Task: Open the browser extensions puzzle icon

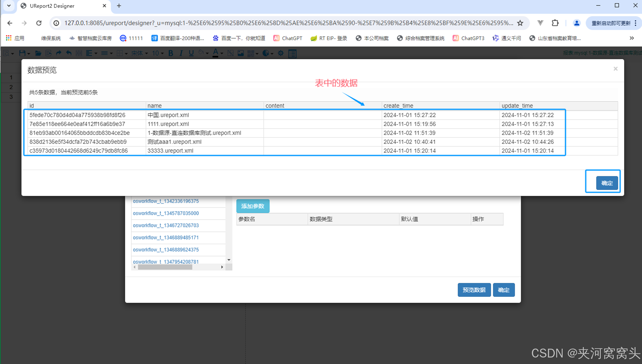Action: click(555, 23)
